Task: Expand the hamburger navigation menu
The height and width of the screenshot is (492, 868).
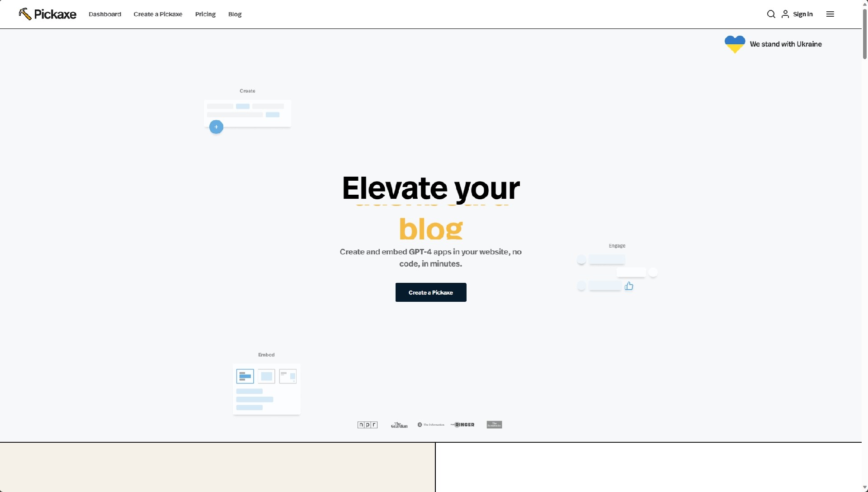Action: 830,14
